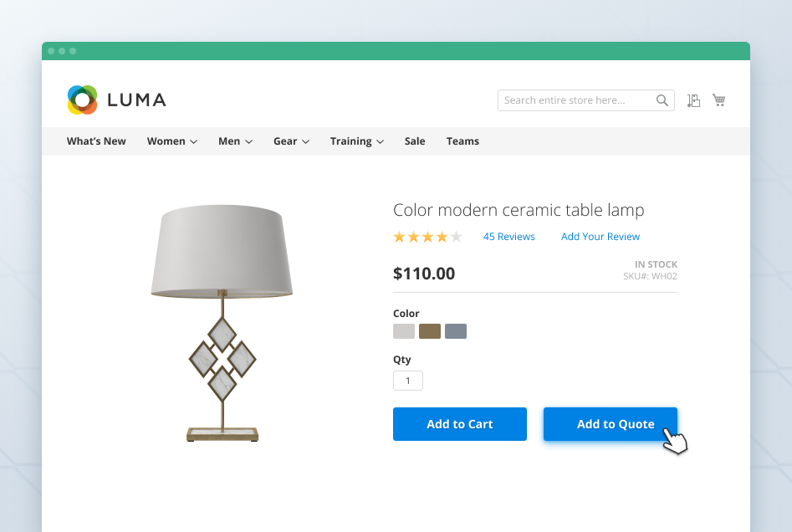Toggle the blue color option
This screenshot has width=792, height=532.
point(455,330)
